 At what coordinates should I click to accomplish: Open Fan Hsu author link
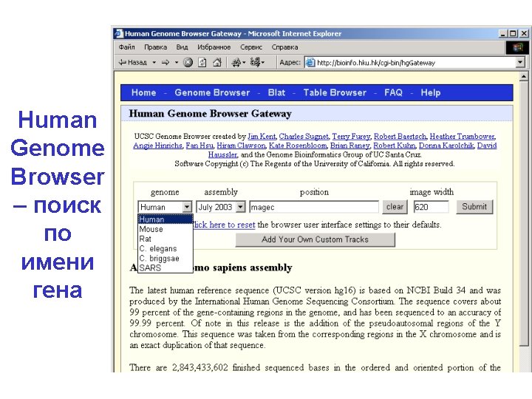pyautogui.click(x=199, y=146)
